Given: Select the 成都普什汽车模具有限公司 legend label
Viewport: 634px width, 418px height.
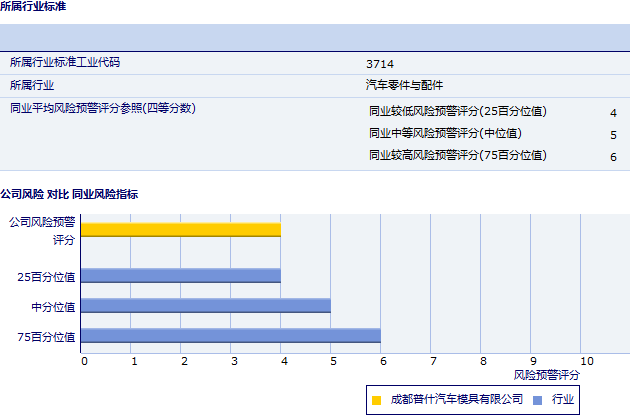Looking at the screenshot, I should click(x=456, y=400).
